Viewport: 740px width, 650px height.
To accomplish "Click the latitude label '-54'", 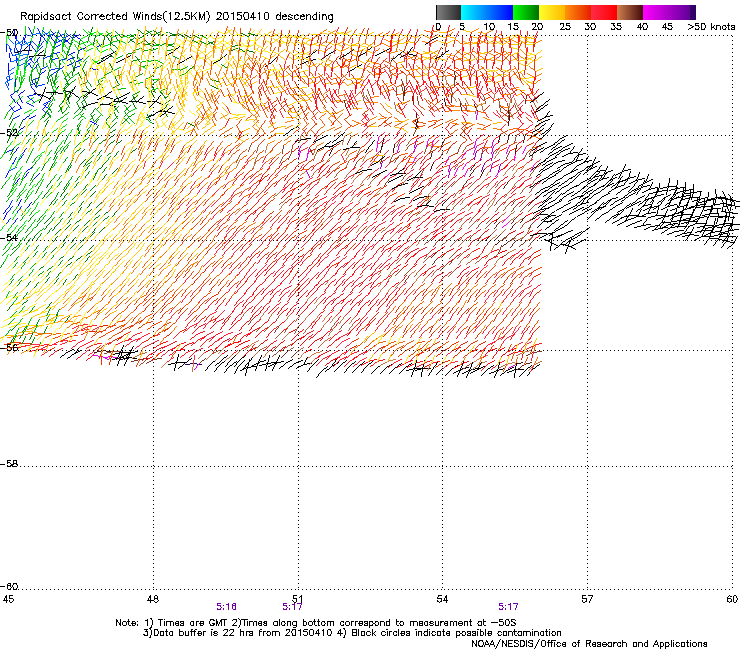I will (x=9, y=237).
